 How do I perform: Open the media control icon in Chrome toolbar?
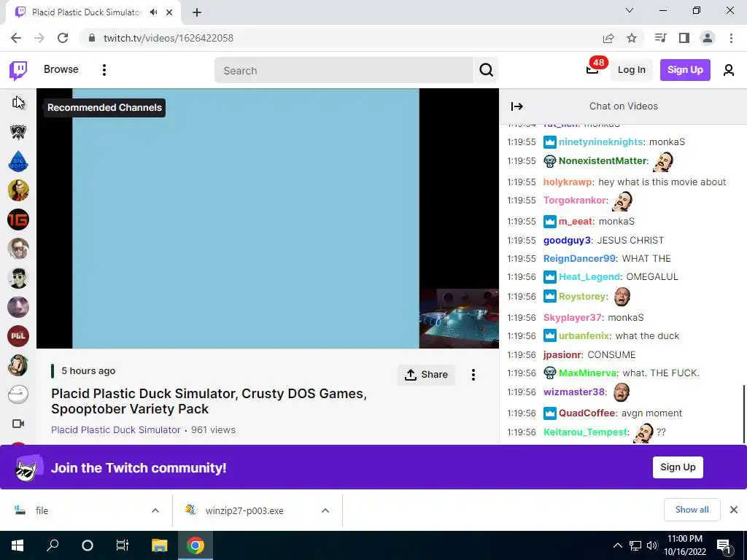[x=660, y=38]
